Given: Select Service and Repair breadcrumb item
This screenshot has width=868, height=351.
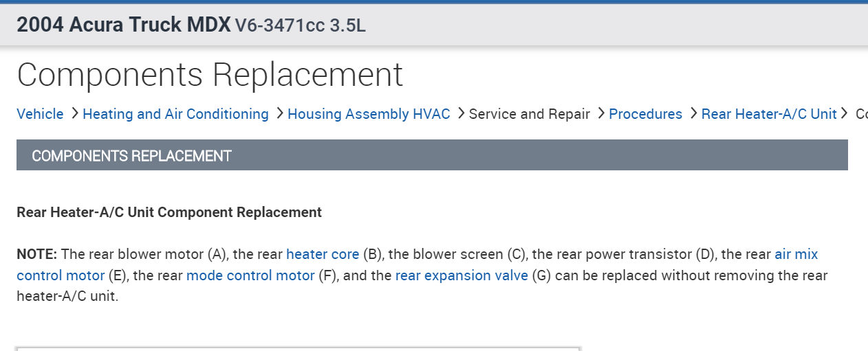Looking at the screenshot, I should (529, 114).
